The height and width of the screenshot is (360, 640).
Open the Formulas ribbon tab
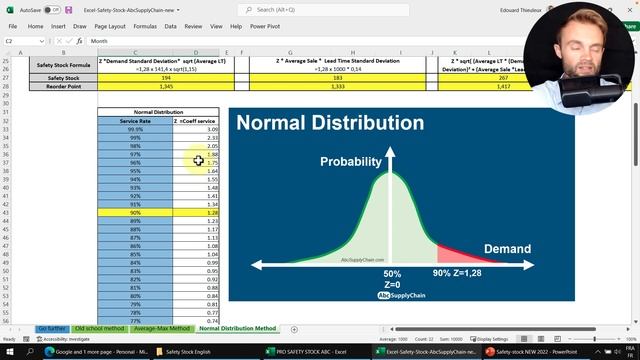click(145, 26)
